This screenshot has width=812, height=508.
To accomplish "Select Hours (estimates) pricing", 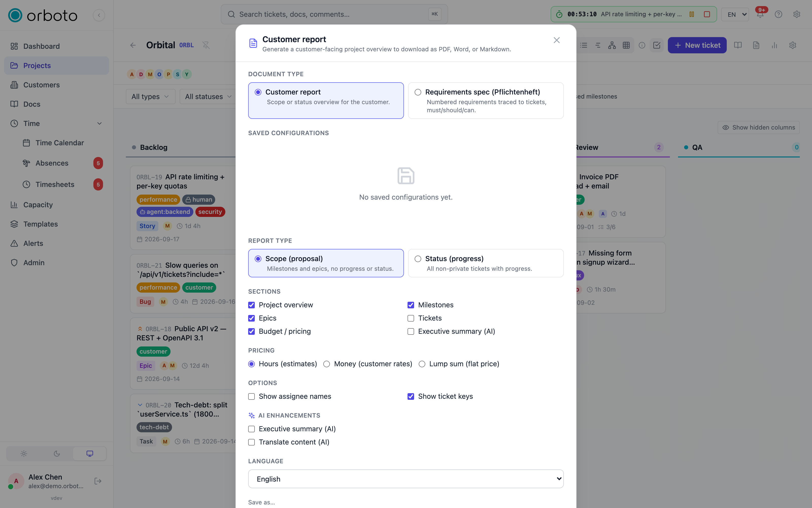I will pos(251,364).
